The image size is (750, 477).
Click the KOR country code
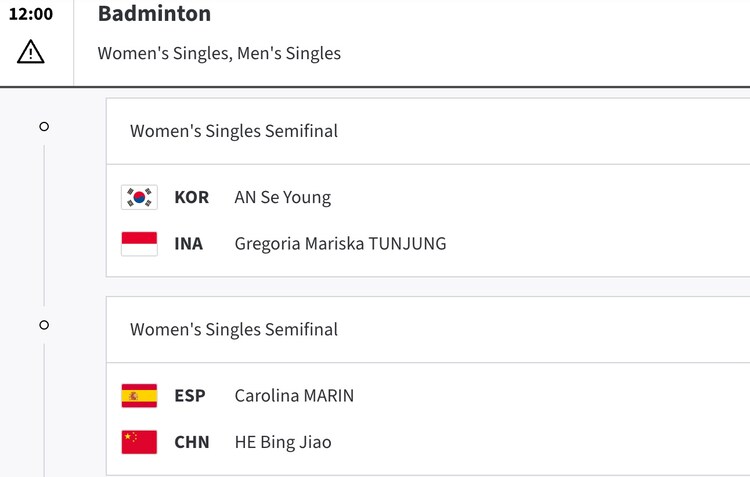point(191,197)
